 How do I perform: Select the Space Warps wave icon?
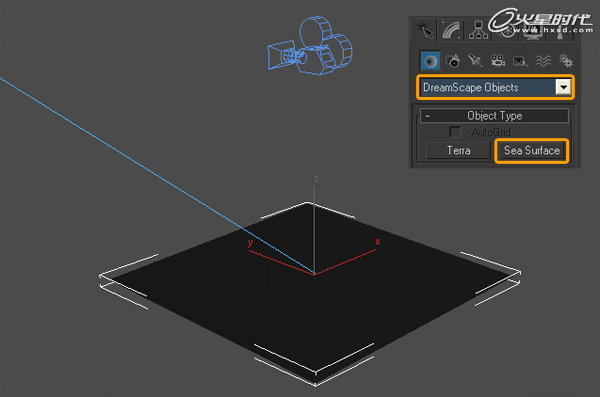pos(543,61)
